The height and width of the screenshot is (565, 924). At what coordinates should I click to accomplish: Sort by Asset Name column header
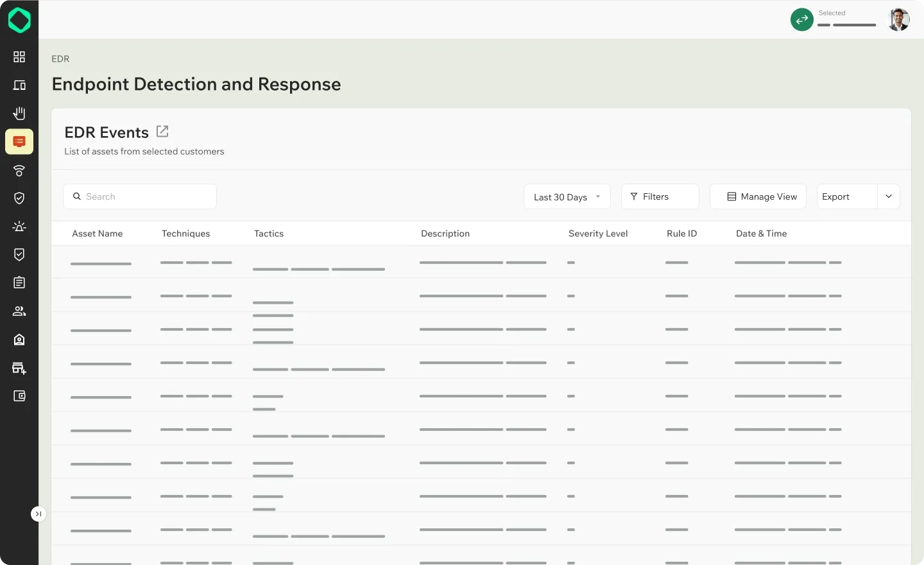98,234
